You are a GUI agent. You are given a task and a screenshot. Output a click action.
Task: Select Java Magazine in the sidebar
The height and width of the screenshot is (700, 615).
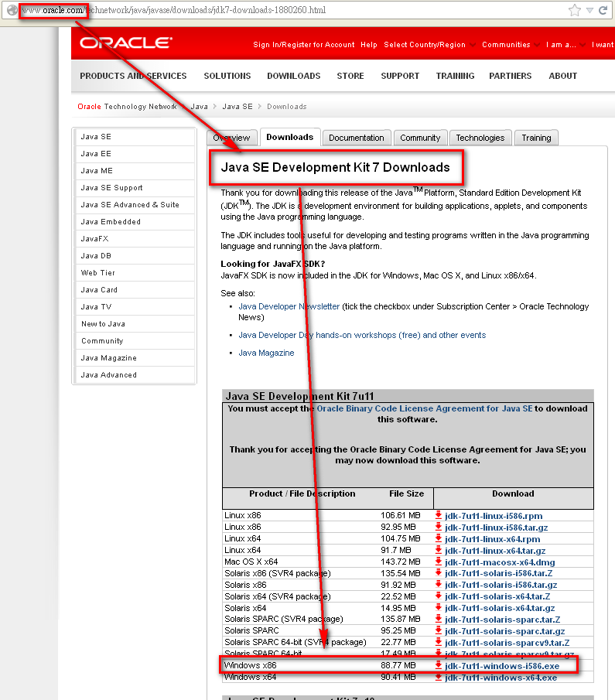135,357
